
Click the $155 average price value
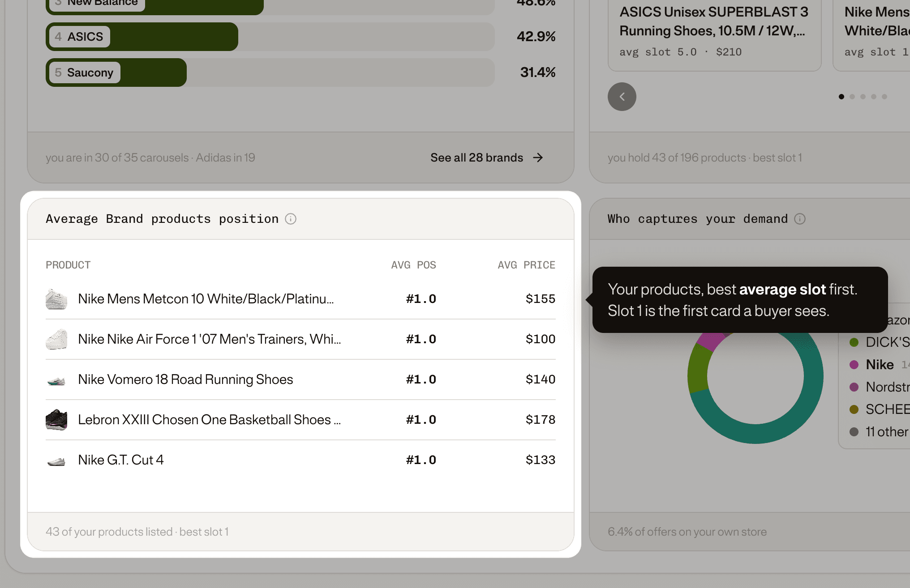[541, 299]
